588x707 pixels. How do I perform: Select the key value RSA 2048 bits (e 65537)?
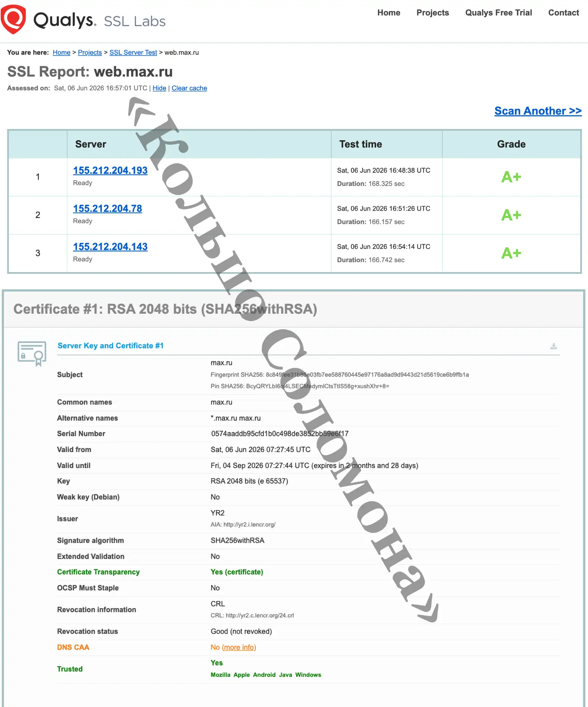[x=249, y=481]
